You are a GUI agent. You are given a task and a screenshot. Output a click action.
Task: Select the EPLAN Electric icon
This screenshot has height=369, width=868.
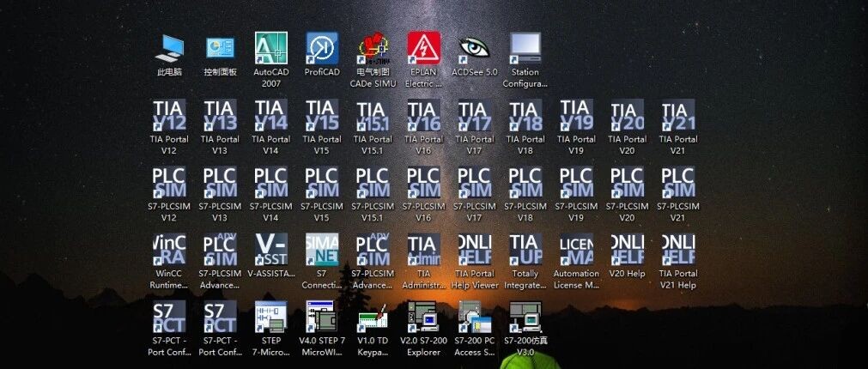(423, 50)
